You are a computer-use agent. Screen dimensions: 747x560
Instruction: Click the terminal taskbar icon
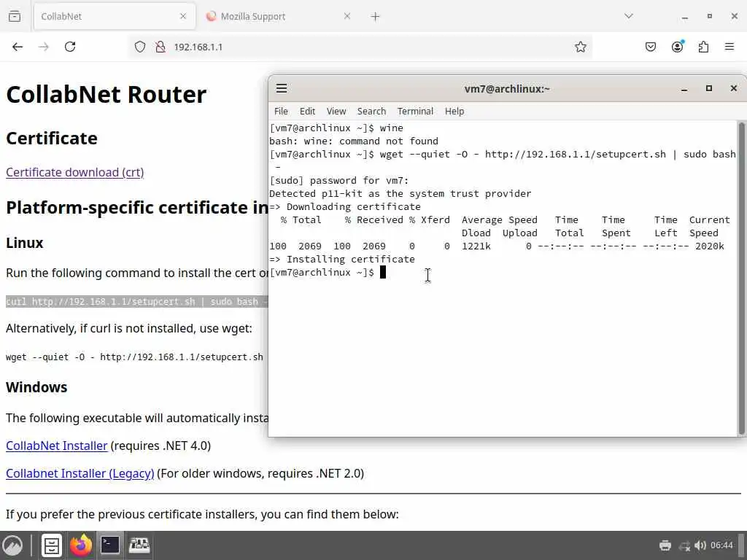pos(110,545)
